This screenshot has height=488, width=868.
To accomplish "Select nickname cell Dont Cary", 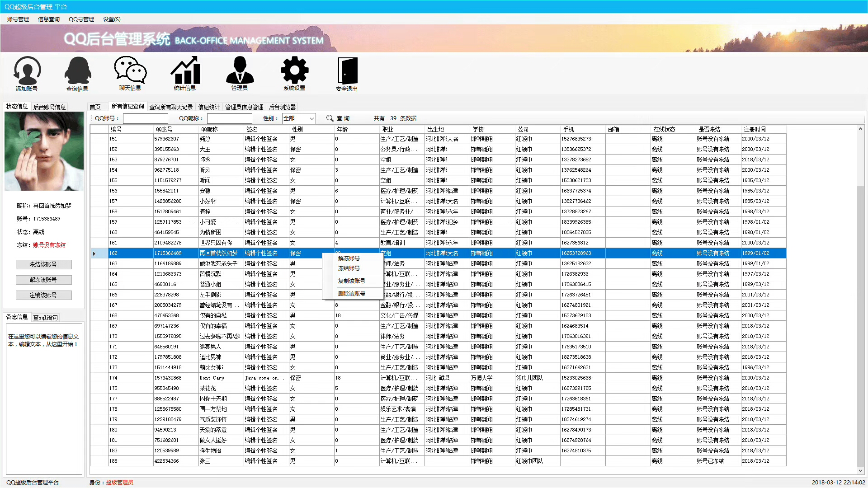I will 222,378.
